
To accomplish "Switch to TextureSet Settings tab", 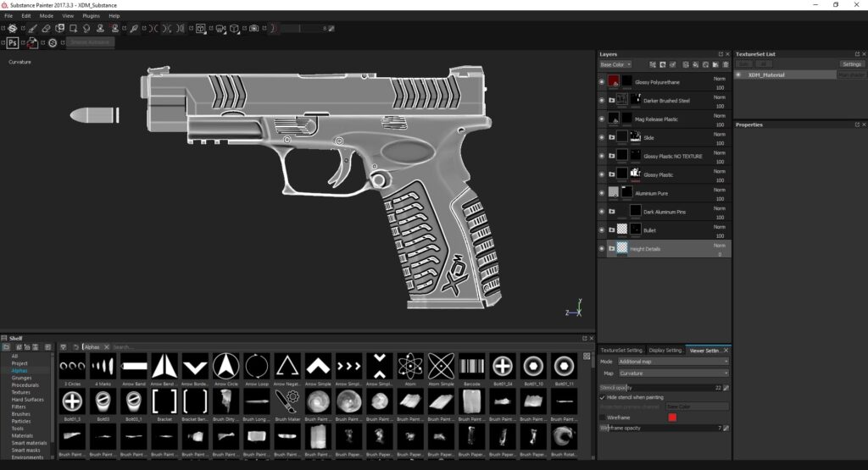I will (x=621, y=351).
